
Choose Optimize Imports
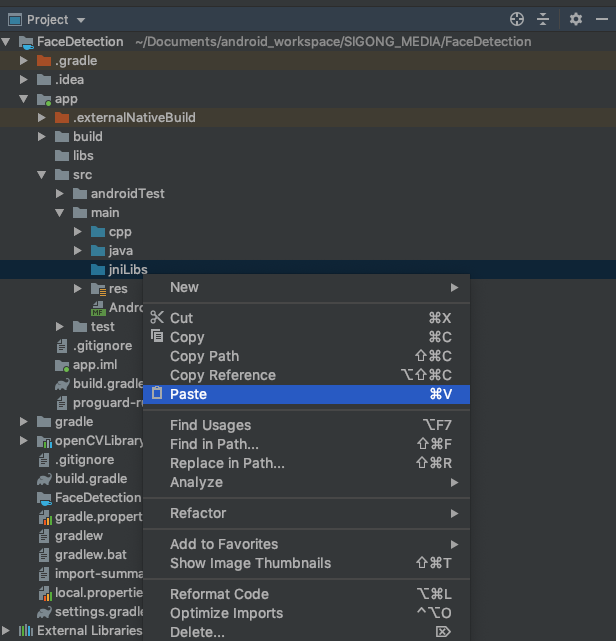pos(306,613)
